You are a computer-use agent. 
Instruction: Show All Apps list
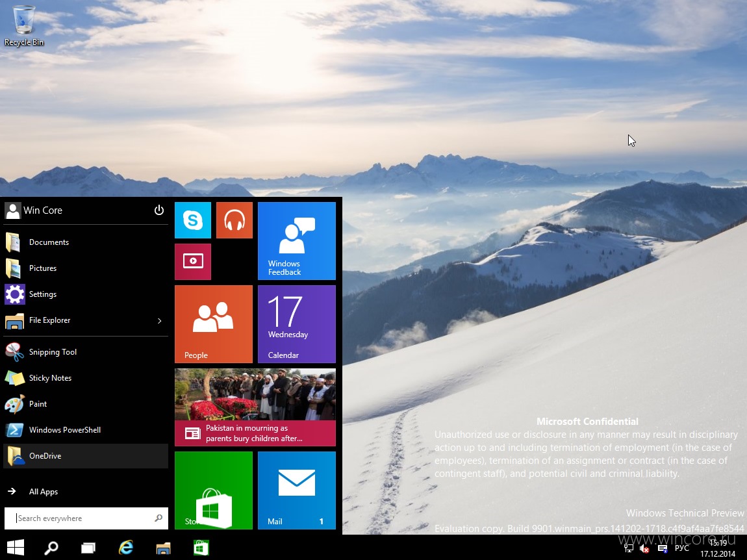click(86, 491)
